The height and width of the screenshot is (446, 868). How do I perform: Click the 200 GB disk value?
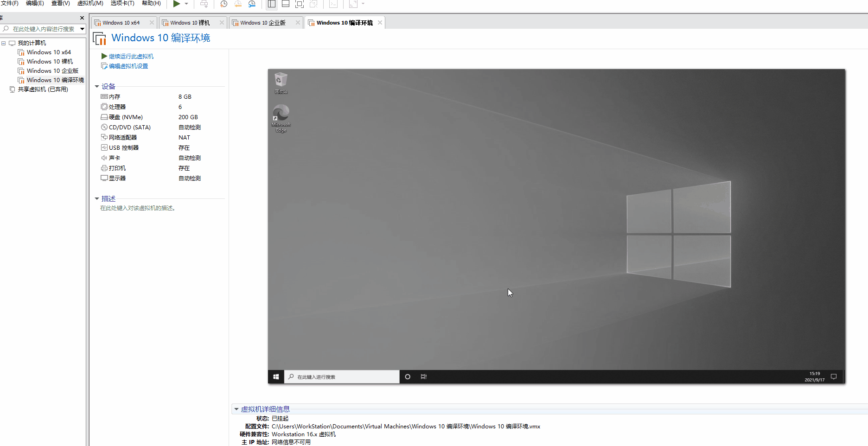point(188,117)
